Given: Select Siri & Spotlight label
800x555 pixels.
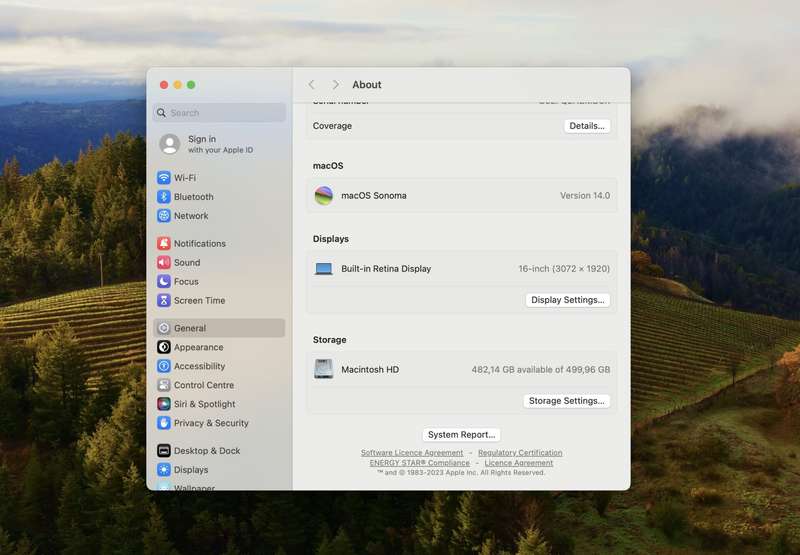Looking at the screenshot, I should tap(205, 404).
